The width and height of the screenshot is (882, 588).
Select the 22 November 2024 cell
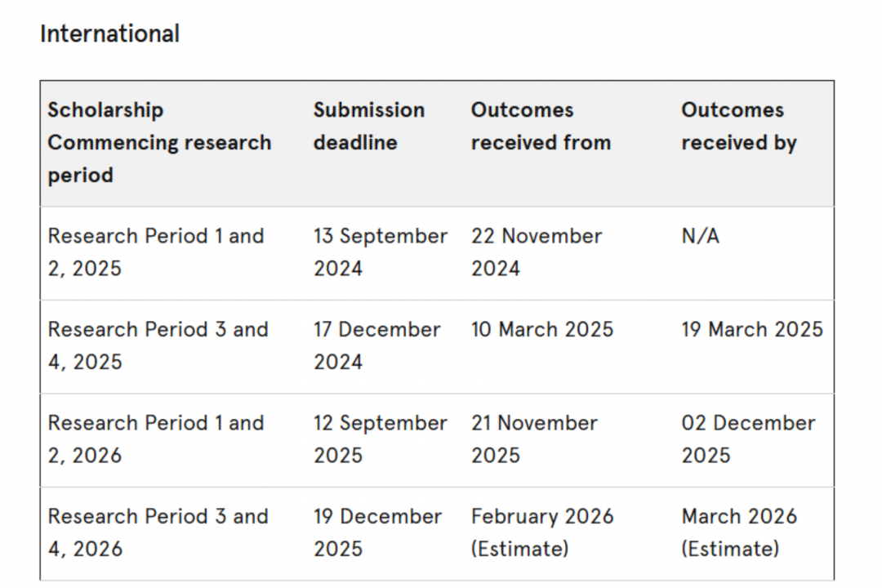pos(537,252)
